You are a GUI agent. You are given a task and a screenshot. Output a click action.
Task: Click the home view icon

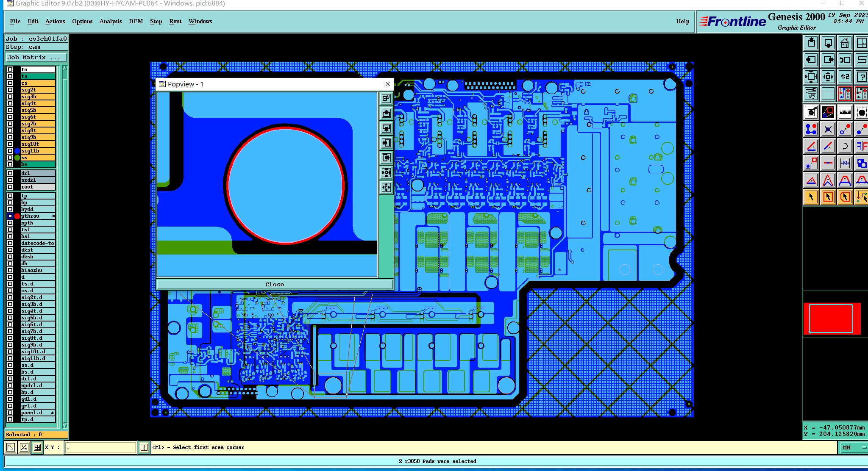click(x=844, y=43)
